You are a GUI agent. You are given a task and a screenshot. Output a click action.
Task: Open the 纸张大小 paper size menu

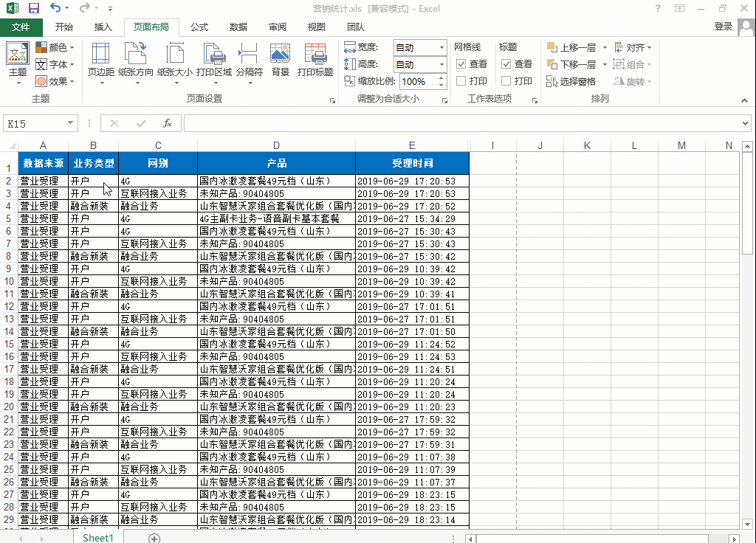coord(174,63)
